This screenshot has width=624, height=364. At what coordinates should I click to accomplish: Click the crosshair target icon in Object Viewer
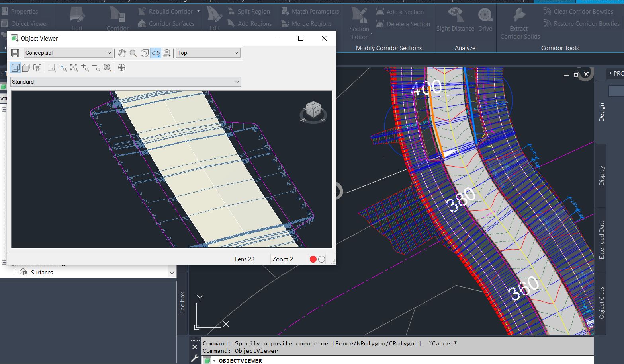(122, 68)
